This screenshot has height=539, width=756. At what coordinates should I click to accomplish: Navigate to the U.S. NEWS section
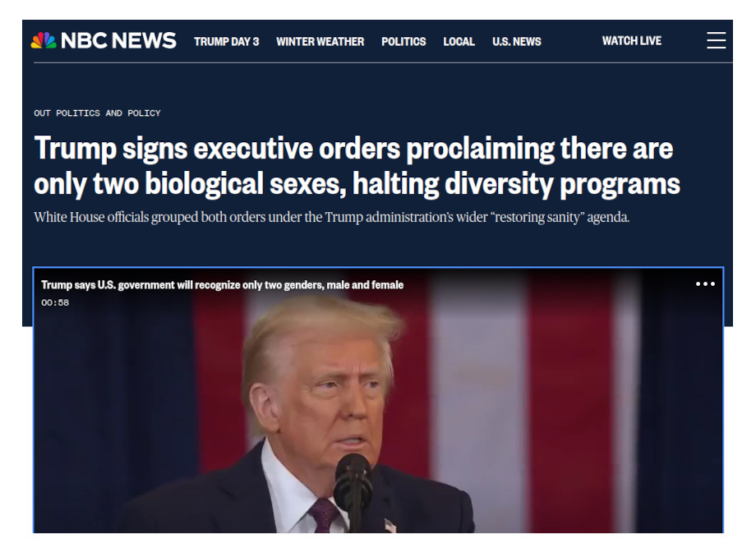pyautogui.click(x=517, y=41)
